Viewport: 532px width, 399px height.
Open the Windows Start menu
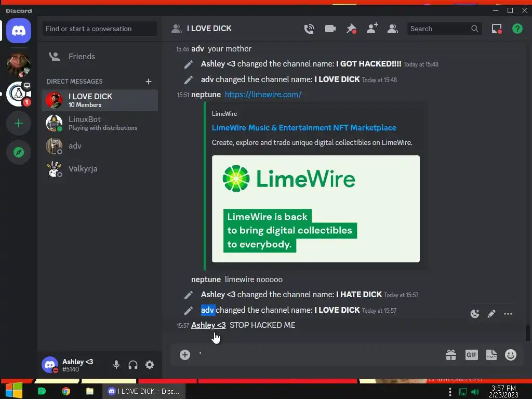(x=14, y=391)
